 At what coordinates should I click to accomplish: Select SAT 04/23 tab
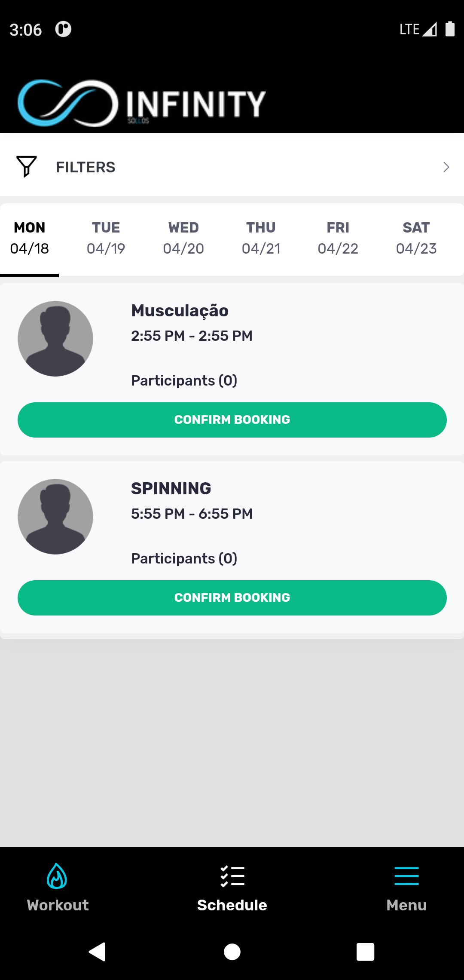pos(416,238)
